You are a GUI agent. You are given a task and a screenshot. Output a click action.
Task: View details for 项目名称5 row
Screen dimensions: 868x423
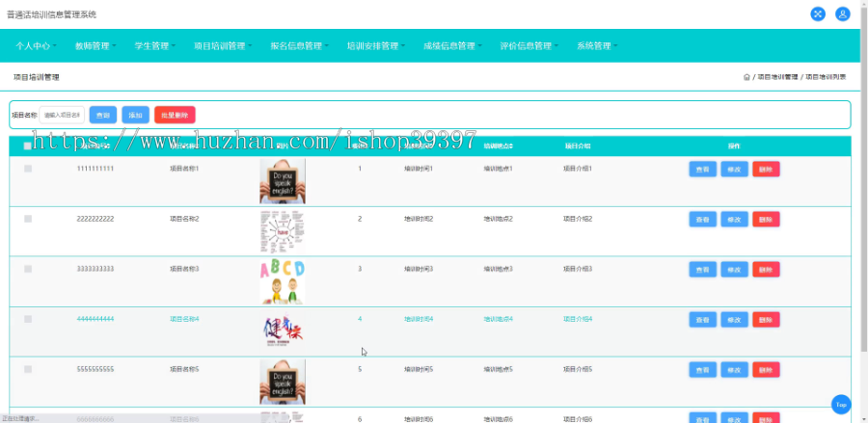[x=702, y=369]
